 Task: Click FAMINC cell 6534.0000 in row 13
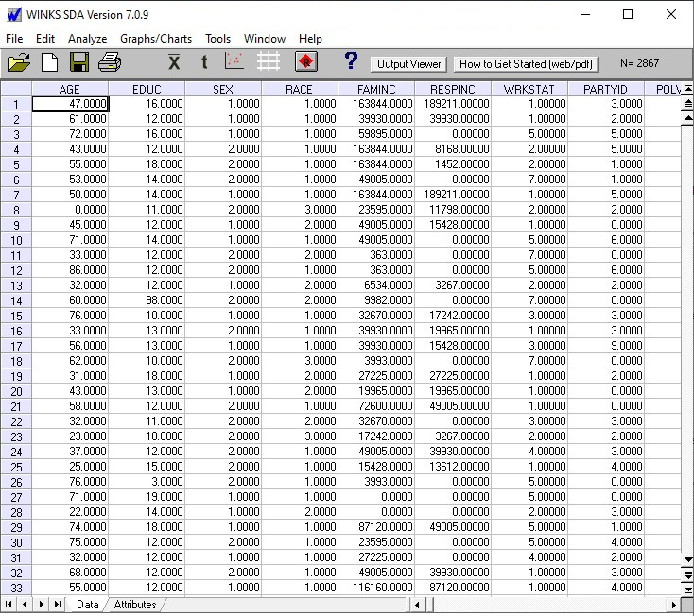[376, 285]
